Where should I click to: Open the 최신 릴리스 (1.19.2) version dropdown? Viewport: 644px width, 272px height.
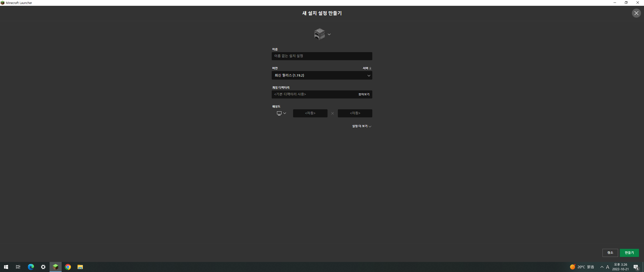coord(322,75)
